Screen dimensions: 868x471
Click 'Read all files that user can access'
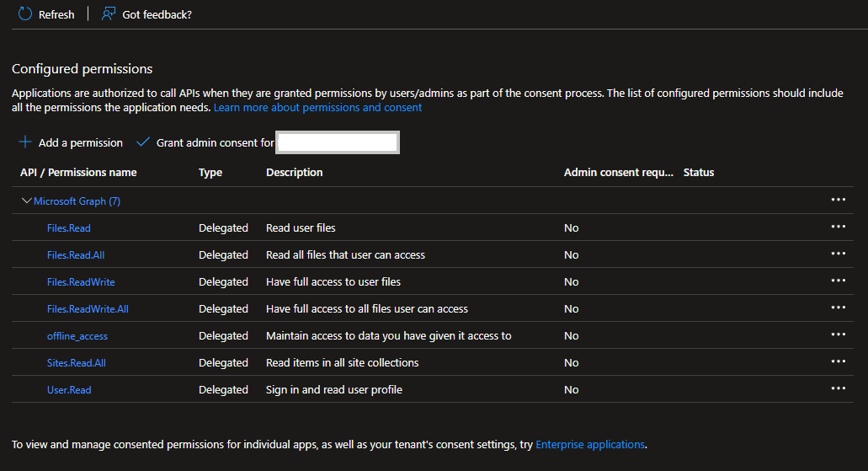click(345, 255)
